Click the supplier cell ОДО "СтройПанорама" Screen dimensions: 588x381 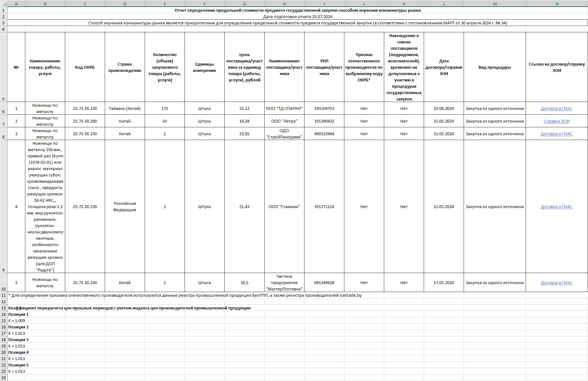coord(284,134)
